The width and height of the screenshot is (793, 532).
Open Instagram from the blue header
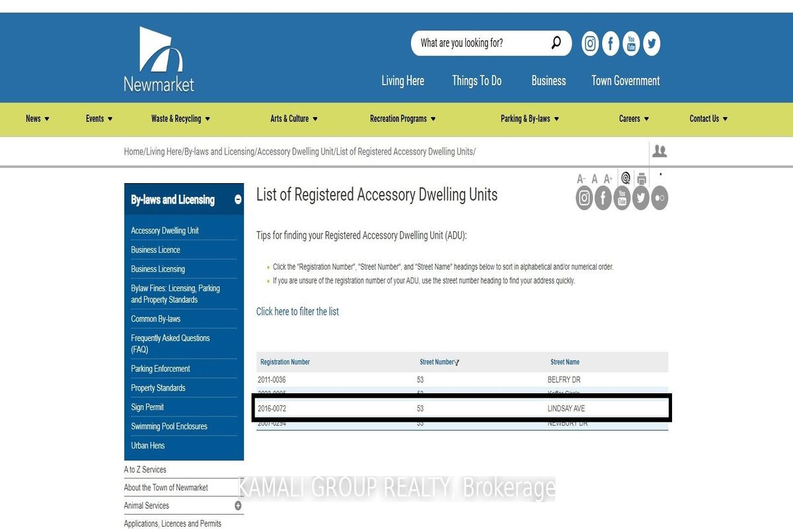[590, 44]
